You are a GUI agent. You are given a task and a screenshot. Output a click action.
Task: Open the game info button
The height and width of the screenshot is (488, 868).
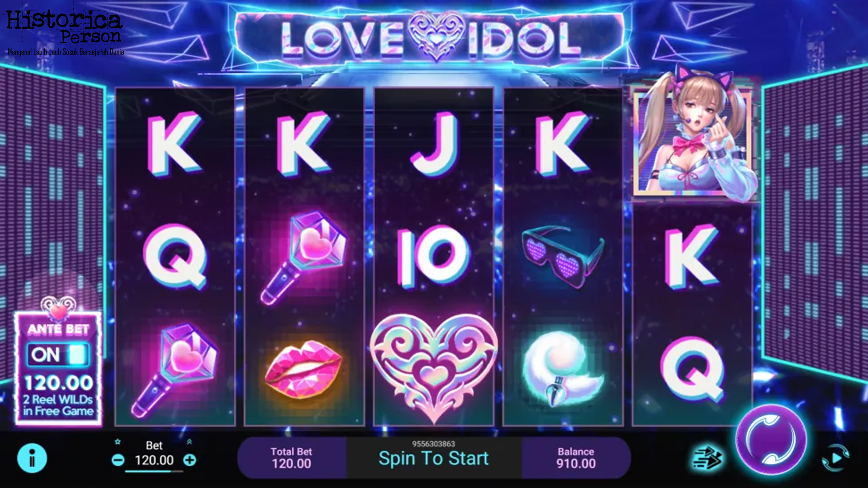(32, 458)
